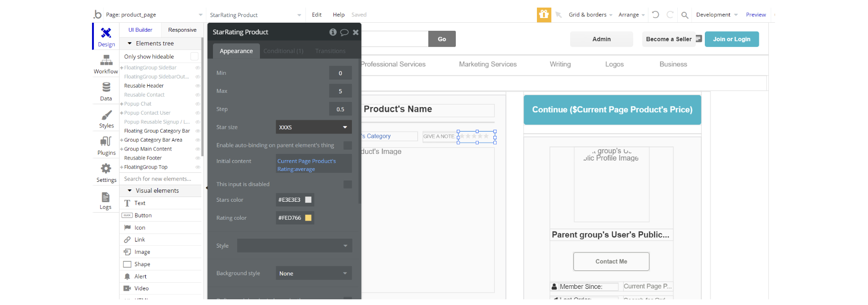
Task: Click the gift box icon
Action: point(544,15)
